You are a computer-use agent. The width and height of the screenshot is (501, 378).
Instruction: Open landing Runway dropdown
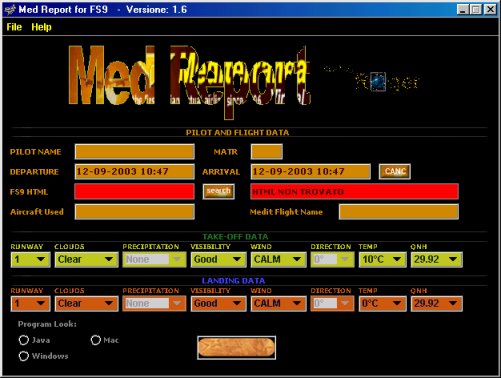pos(30,304)
